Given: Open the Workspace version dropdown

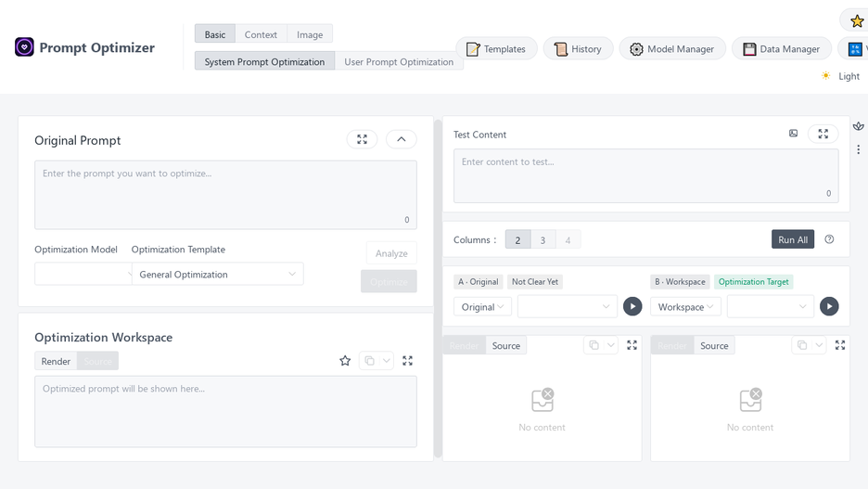Looking at the screenshot, I should 685,306.
